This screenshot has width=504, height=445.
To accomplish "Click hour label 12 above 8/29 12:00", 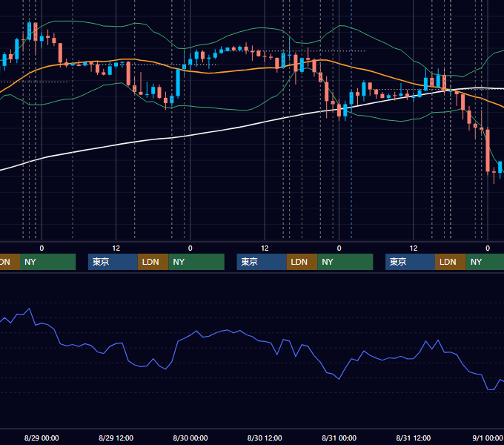I will pyautogui.click(x=116, y=248).
